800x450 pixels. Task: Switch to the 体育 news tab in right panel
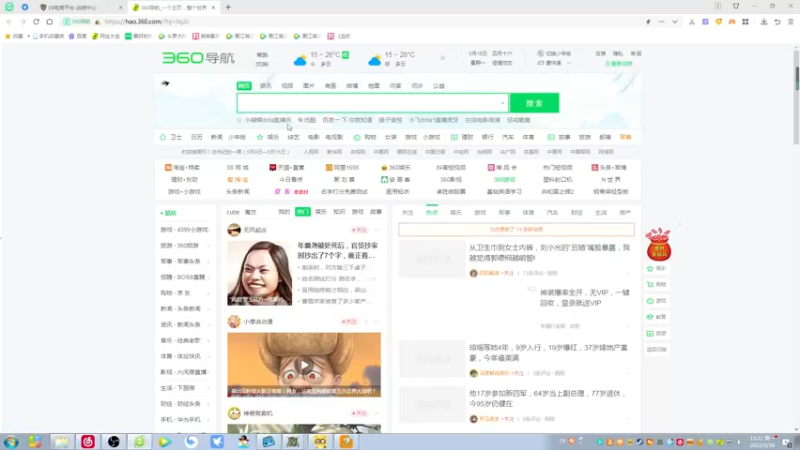click(x=528, y=213)
